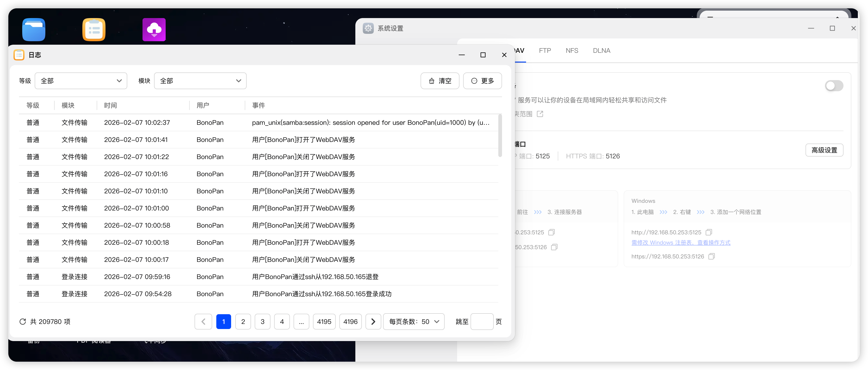
Task: Copy the http://192.168.50.253:5125 Windows address
Action: point(709,232)
